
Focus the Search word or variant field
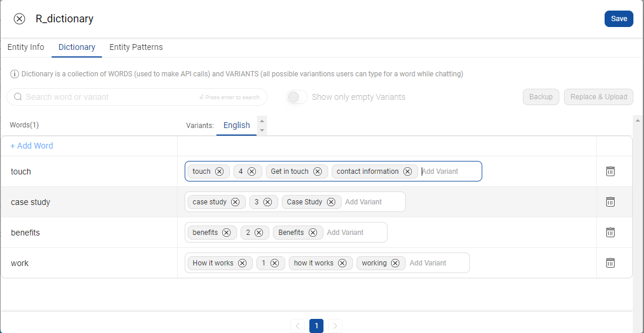click(137, 97)
